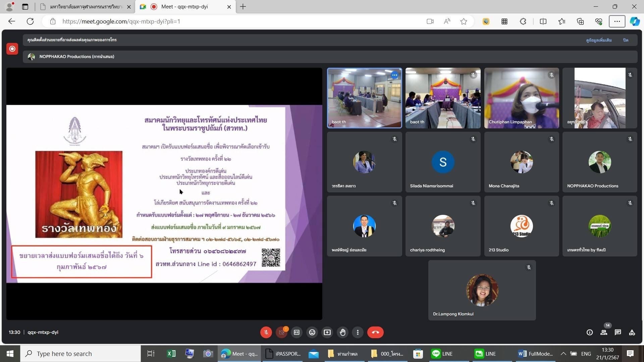
Task: Go back in the browser
Action: coord(12,21)
